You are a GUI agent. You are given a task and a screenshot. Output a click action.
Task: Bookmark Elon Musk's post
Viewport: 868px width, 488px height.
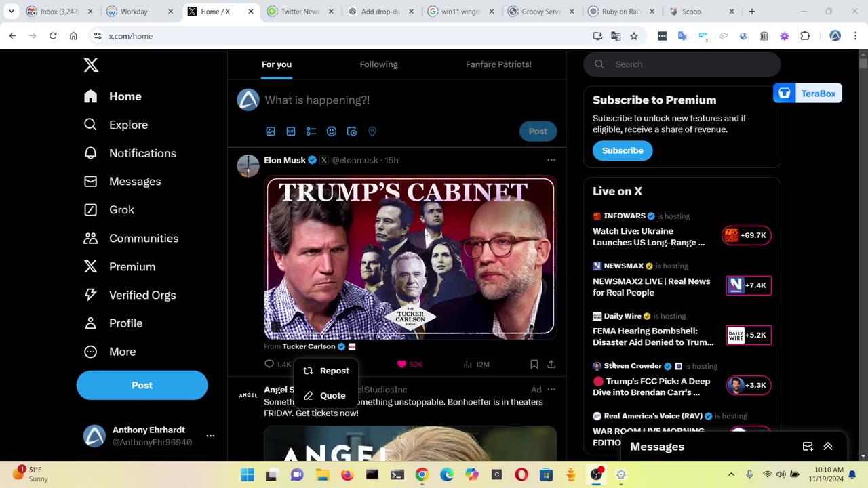[534, 364]
